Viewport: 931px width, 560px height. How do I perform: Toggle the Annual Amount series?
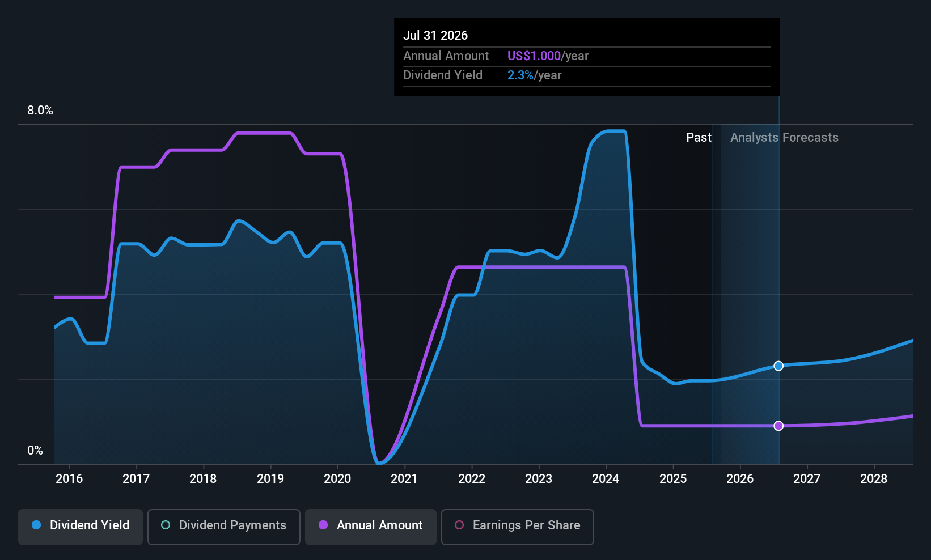click(x=371, y=527)
